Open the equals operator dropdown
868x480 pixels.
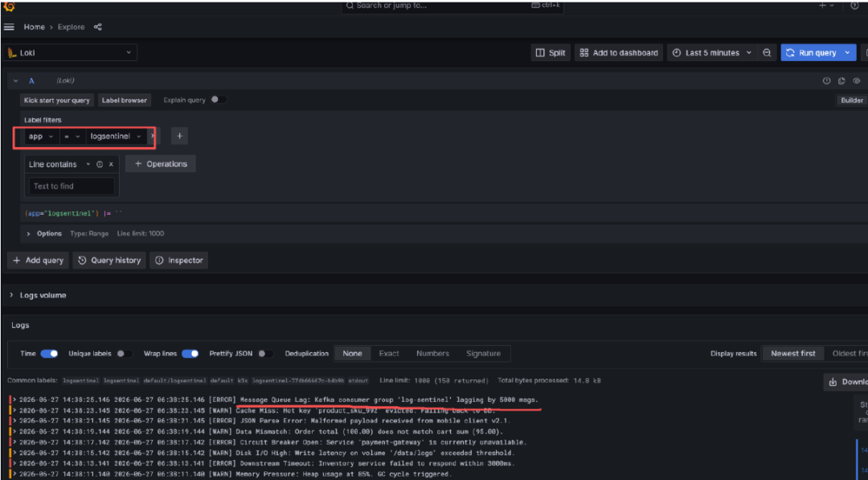point(72,136)
